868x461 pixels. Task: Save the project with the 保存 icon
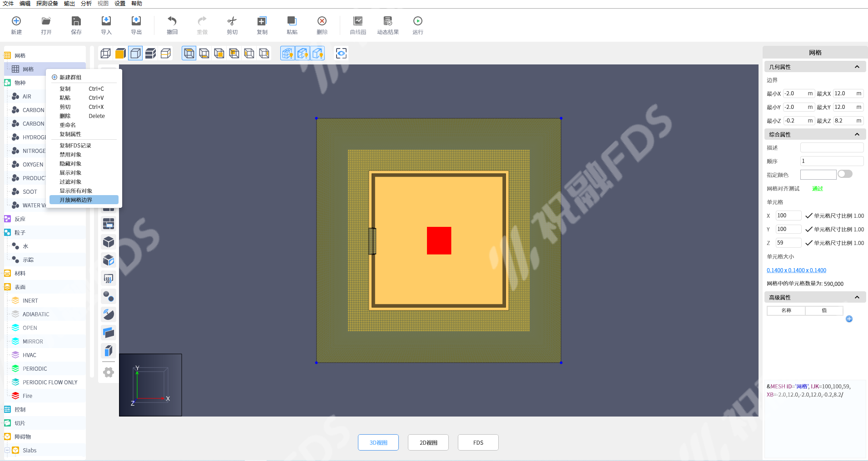[x=76, y=21]
